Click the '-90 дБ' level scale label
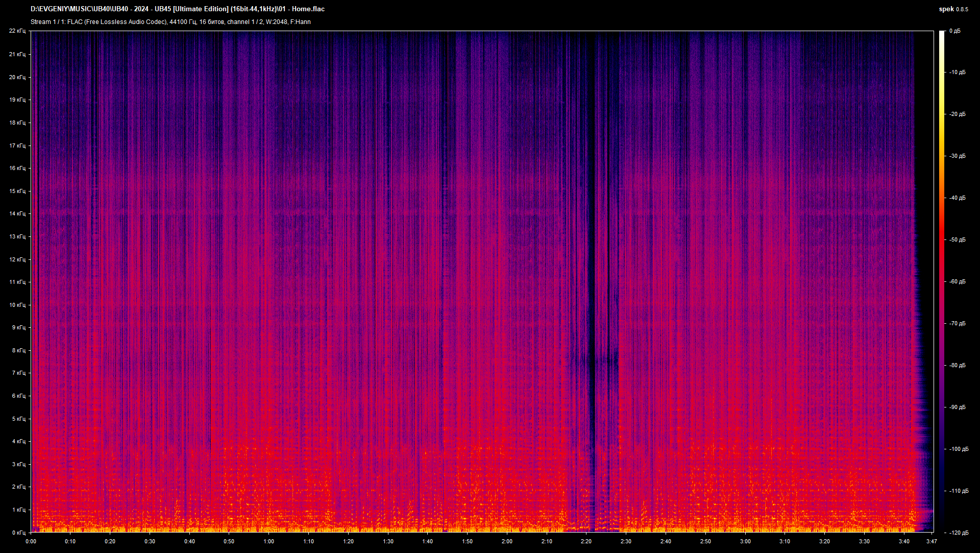Image resolution: width=980 pixels, height=553 pixels. [x=958, y=407]
